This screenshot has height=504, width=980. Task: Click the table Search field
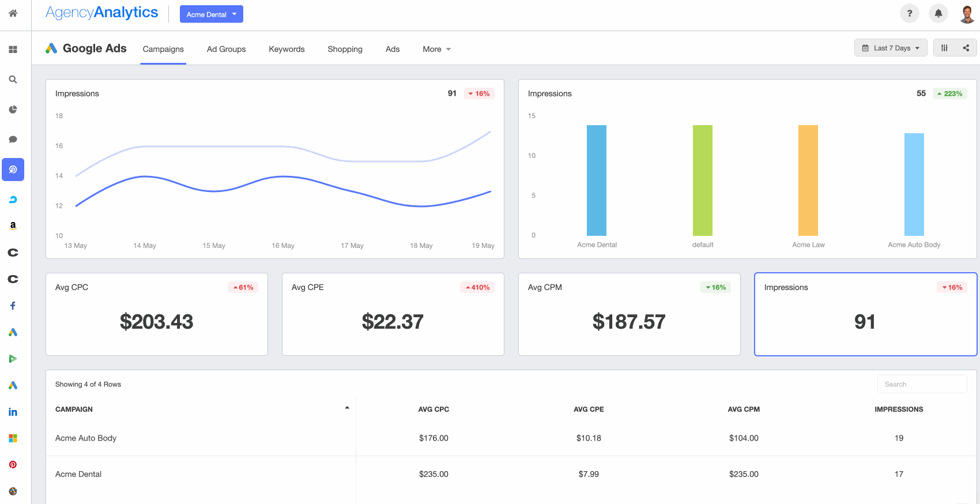click(x=922, y=384)
